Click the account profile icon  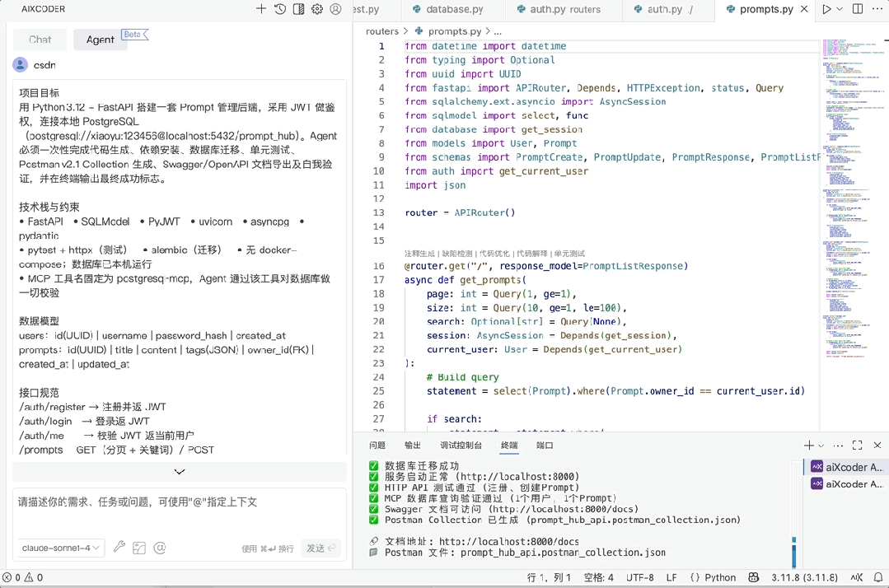pyautogui.click(x=335, y=9)
